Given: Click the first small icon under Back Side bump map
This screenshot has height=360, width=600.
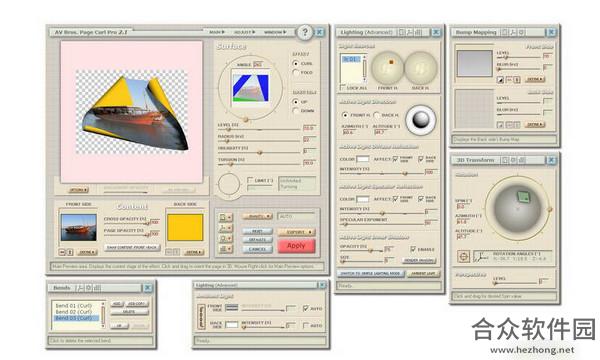Looking at the screenshot, I should tap(501, 125).
